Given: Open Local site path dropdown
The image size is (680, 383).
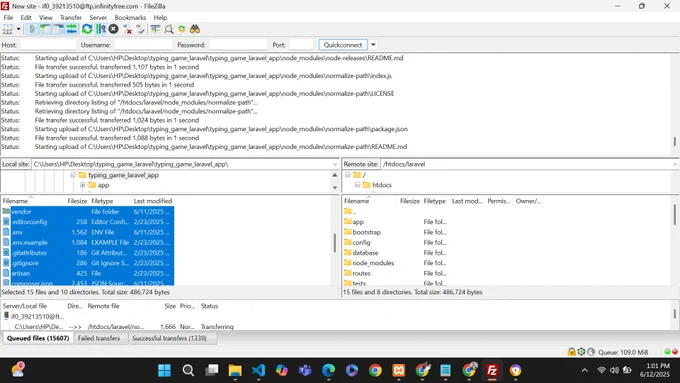Looking at the screenshot, I should (x=335, y=164).
